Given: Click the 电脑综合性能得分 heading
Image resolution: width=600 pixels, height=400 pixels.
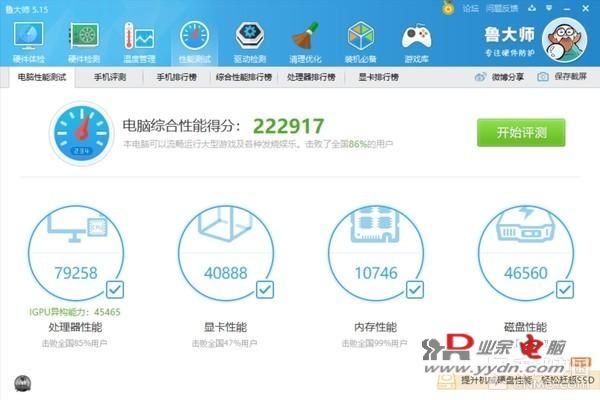Looking at the screenshot, I should coord(182,126).
